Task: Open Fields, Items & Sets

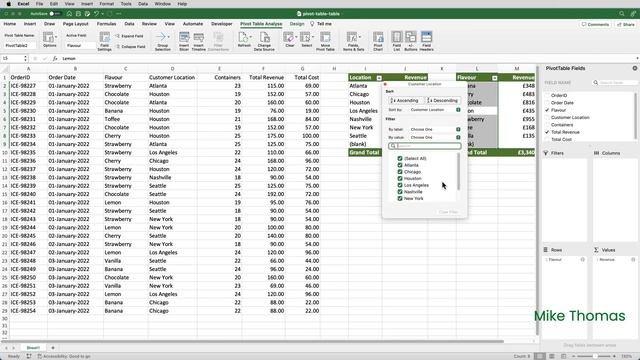Action: (353, 41)
